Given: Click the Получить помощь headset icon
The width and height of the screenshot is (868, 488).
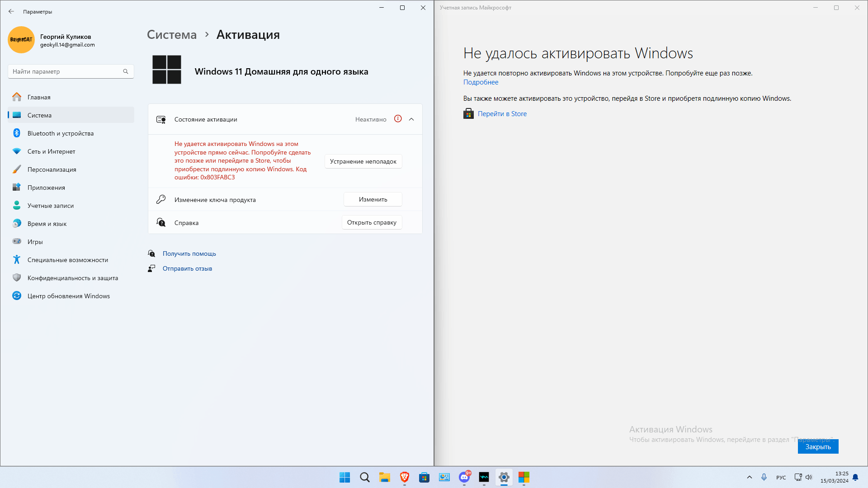Looking at the screenshot, I should [x=151, y=253].
